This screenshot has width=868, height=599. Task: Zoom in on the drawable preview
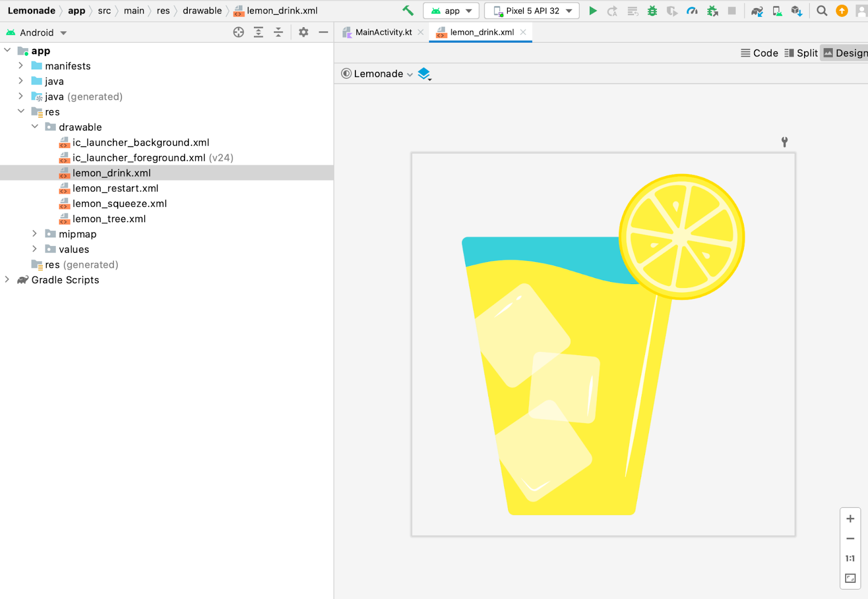850,519
